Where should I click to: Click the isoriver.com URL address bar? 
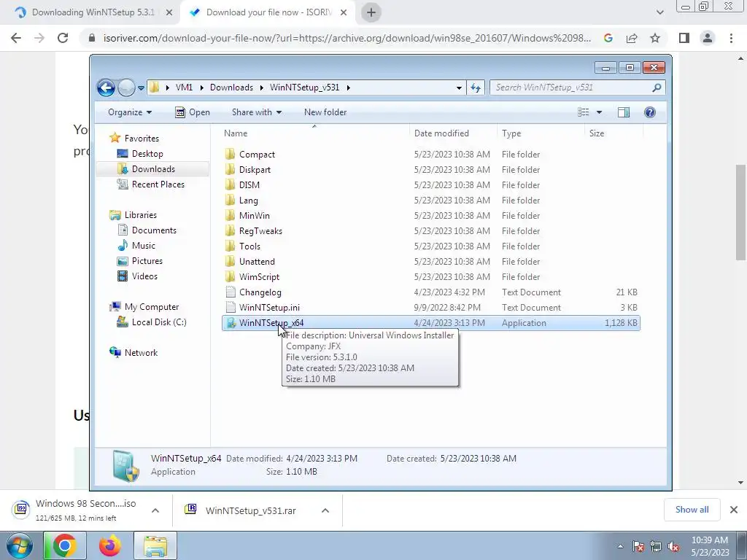[x=347, y=38]
